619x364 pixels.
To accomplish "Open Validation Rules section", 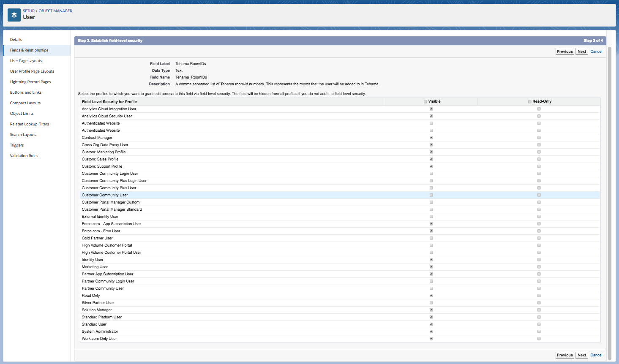I will [x=24, y=156].
